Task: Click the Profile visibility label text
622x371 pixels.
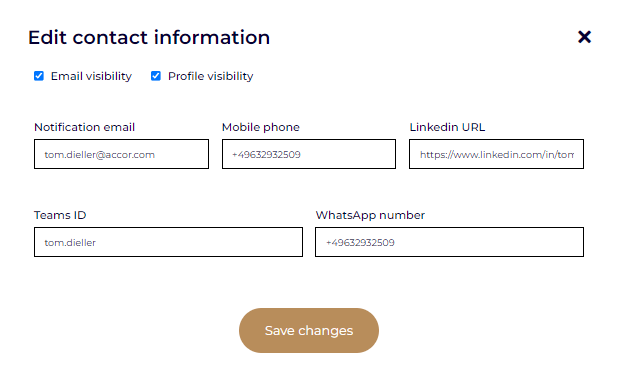Action: (211, 76)
